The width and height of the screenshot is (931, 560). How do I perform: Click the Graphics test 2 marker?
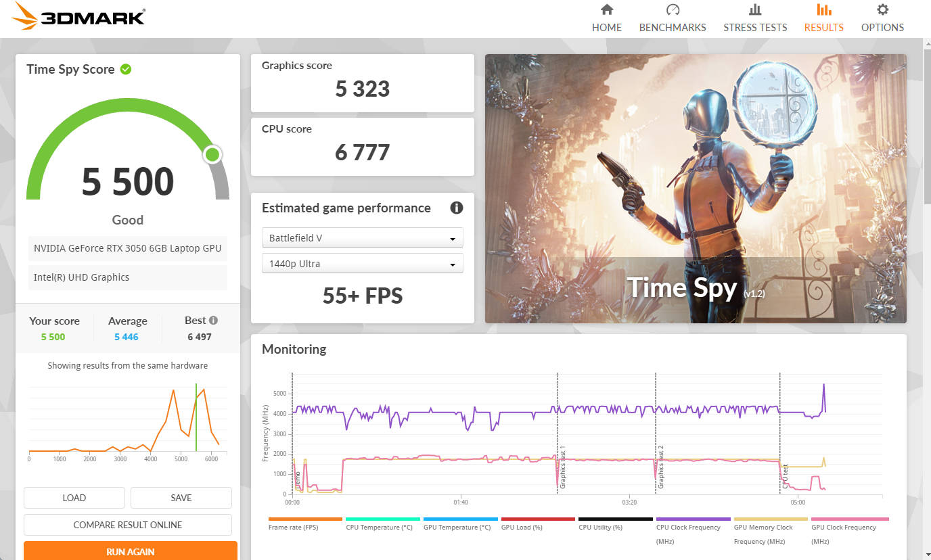[x=660, y=468]
